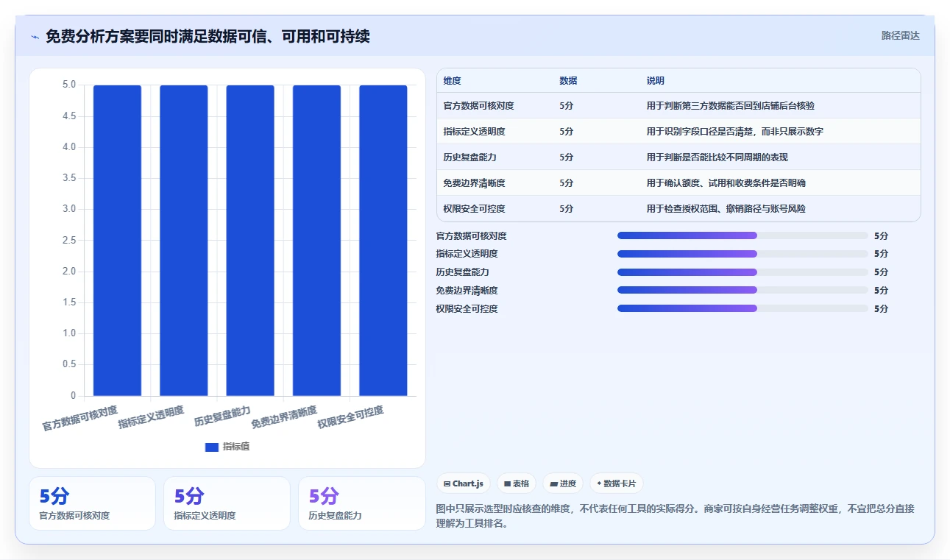The width and height of the screenshot is (950, 560).
Task: Click the lightning icon beside the page title
Action: tap(35, 37)
